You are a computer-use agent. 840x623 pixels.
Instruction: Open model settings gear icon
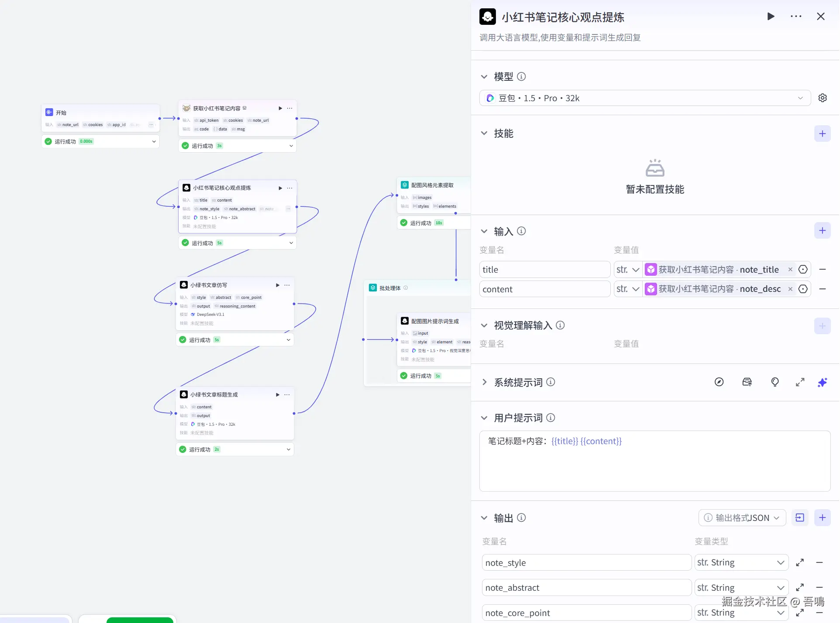pyautogui.click(x=823, y=98)
